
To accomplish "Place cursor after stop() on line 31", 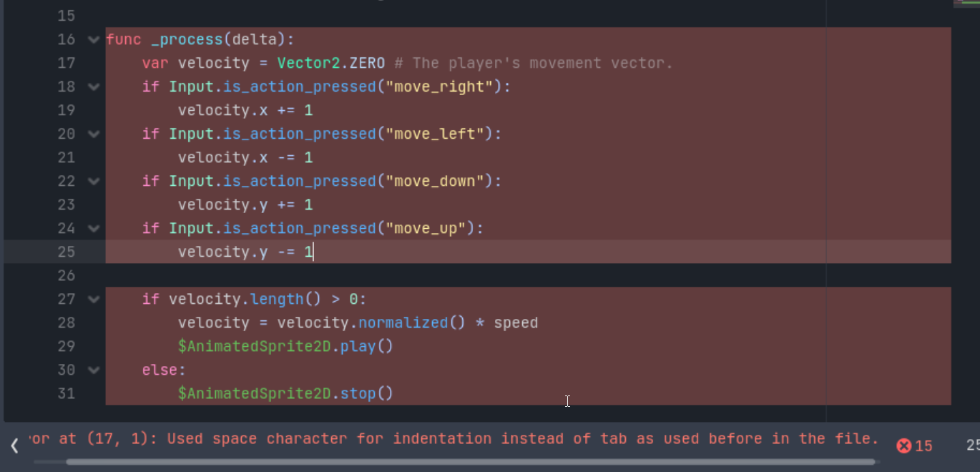I will (394, 393).
